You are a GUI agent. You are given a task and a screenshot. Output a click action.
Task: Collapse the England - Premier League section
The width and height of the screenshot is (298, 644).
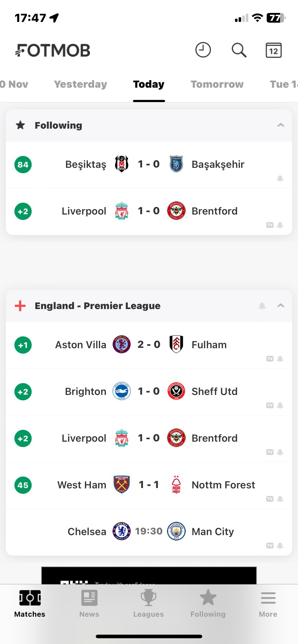pos(281,305)
